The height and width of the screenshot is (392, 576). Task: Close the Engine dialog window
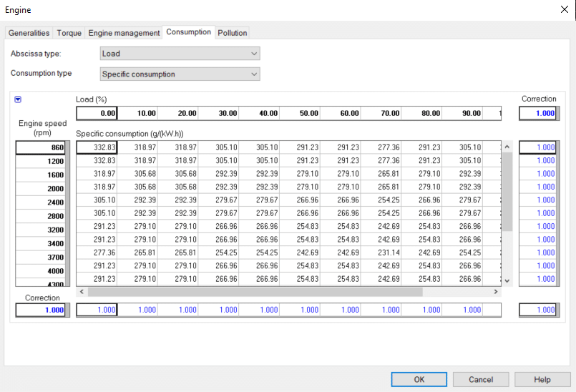click(565, 9)
